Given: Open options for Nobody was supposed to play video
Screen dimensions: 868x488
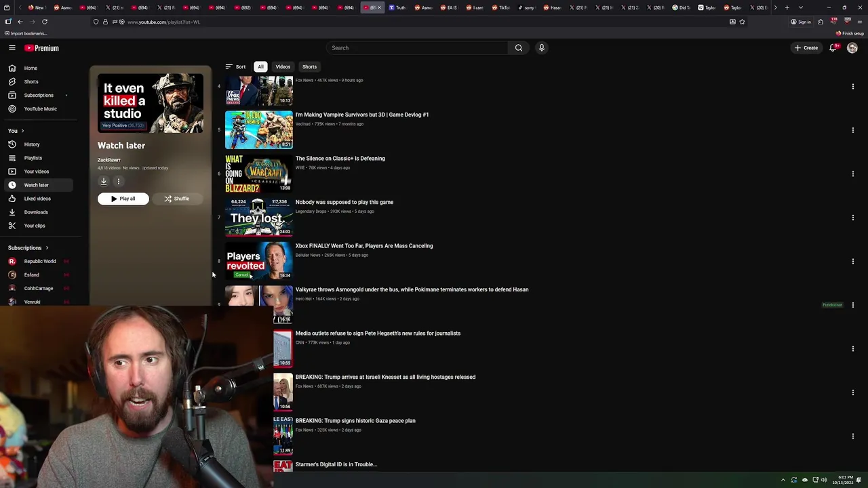Looking at the screenshot, I should (x=853, y=218).
